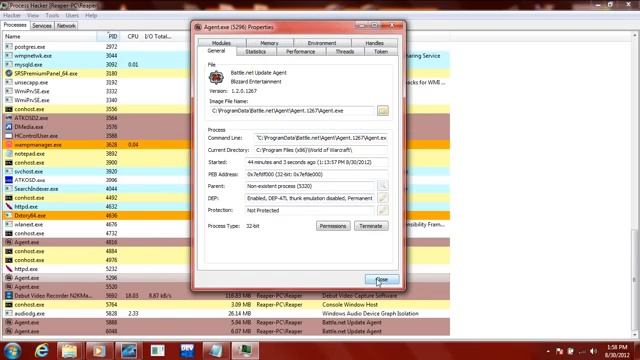The width and height of the screenshot is (640, 360).
Task: Select wlanext.exe row
Action: point(226,224)
